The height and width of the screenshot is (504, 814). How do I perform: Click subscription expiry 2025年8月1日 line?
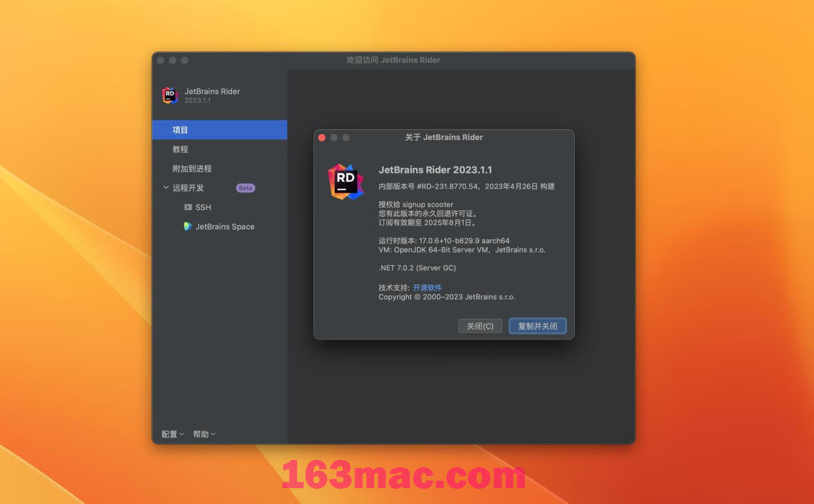click(x=428, y=223)
